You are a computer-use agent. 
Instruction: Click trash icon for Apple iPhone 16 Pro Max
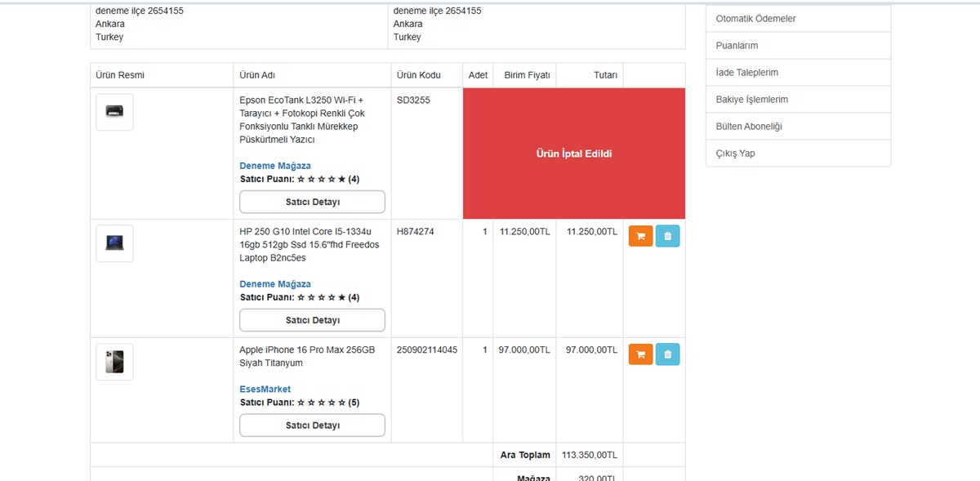(x=667, y=354)
